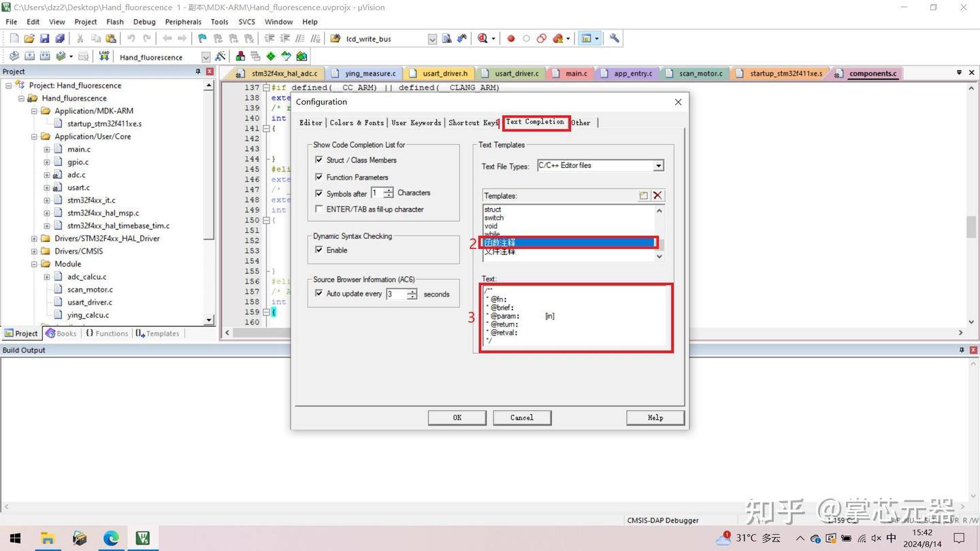Delete template with the red X icon
Screen dimensions: 980x551
tap(657, 196)
